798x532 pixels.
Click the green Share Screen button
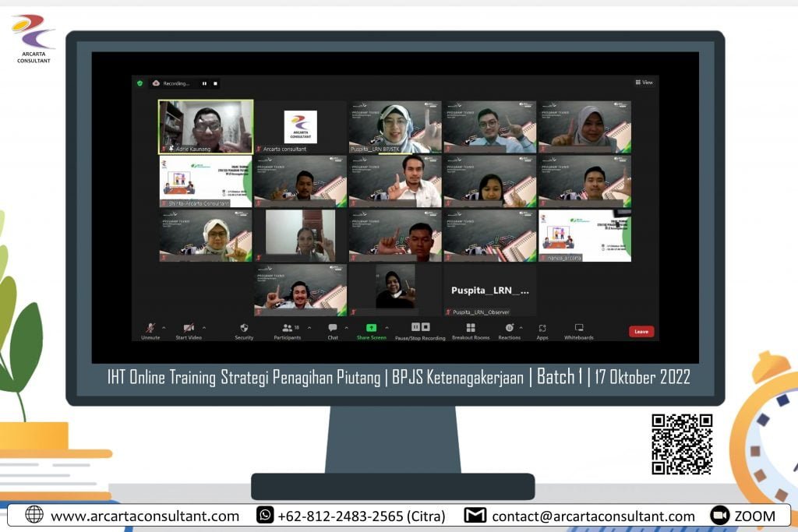(x=372, y=328)
